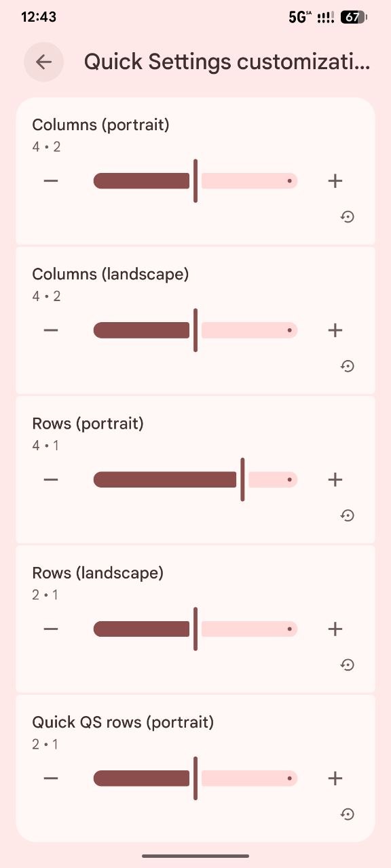Screen dimensions: 391x868
Task: Increase Rows (landscape) value
Action: [335, 629]
